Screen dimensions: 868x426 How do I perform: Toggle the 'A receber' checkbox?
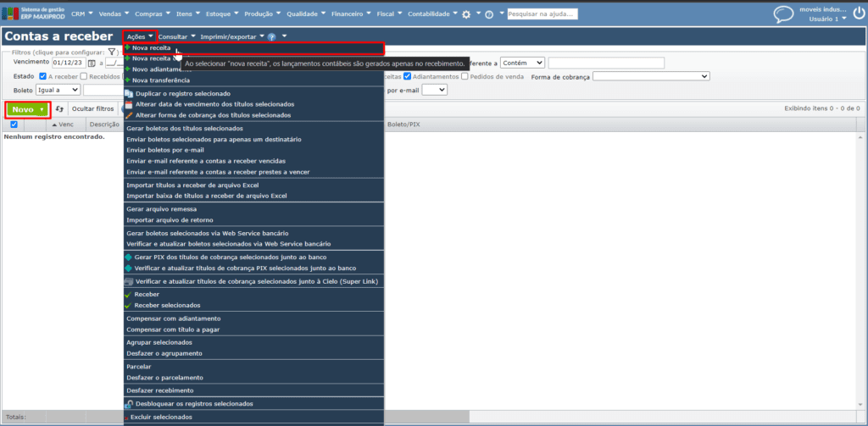coord(42,76)
